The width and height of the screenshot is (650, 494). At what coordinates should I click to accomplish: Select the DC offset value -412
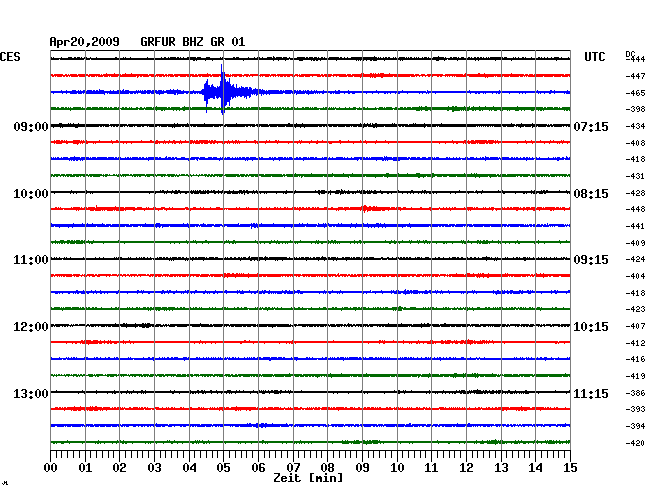[635, 343]
